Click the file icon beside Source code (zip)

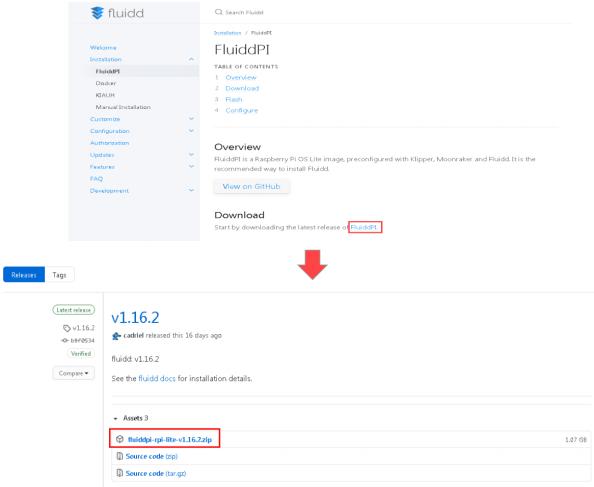[x=120, y=456]
